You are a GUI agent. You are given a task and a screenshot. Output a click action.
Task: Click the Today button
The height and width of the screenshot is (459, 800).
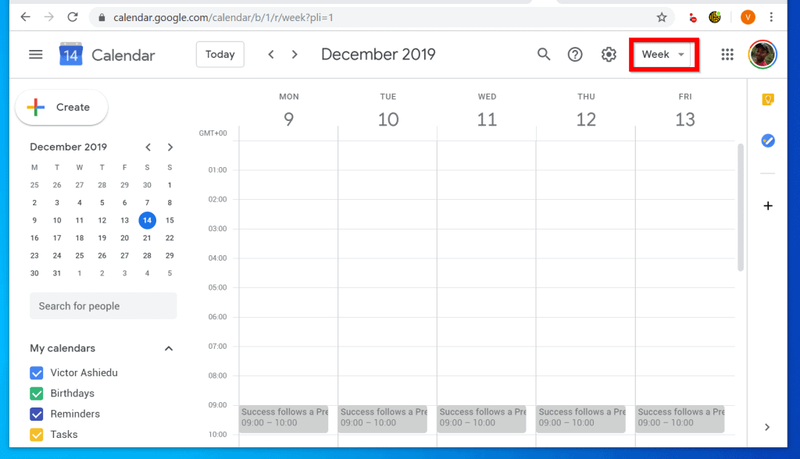point(220,54)
